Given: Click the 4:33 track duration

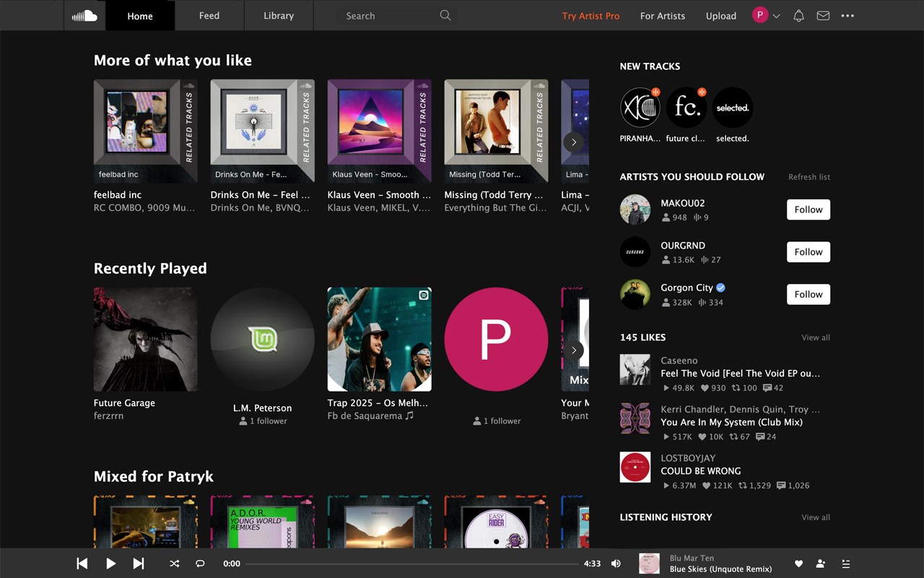Looking at the screenshot, I should [592, 564].
